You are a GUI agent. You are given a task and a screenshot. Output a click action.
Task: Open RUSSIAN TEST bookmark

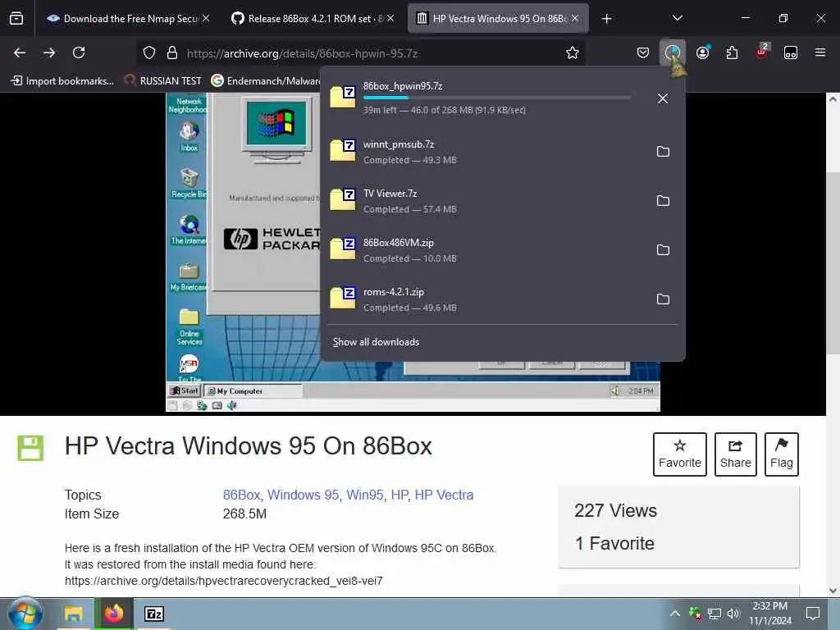click(x=163, y=81)
